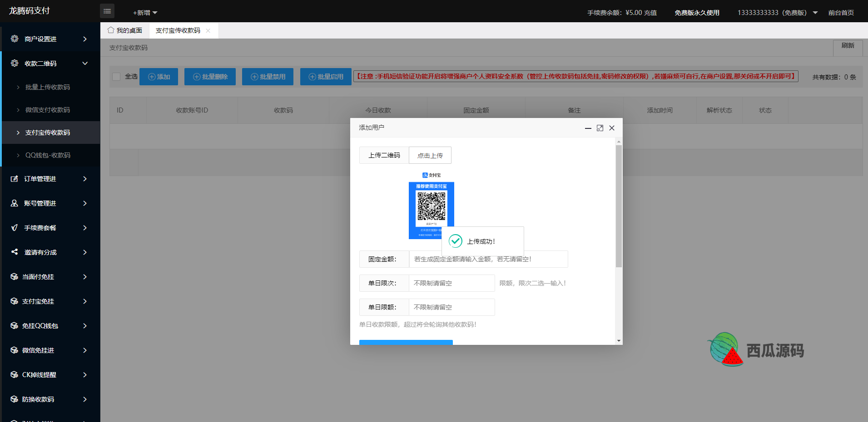Click the edit icon beside 订单管理进
The image size is (868, 422).
pyautogui.click(x=15, y=179)
